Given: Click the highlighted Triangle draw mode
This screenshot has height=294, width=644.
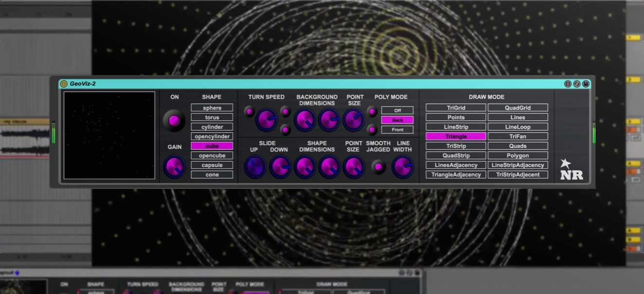Looking at the screenshot, I should 456,136.
